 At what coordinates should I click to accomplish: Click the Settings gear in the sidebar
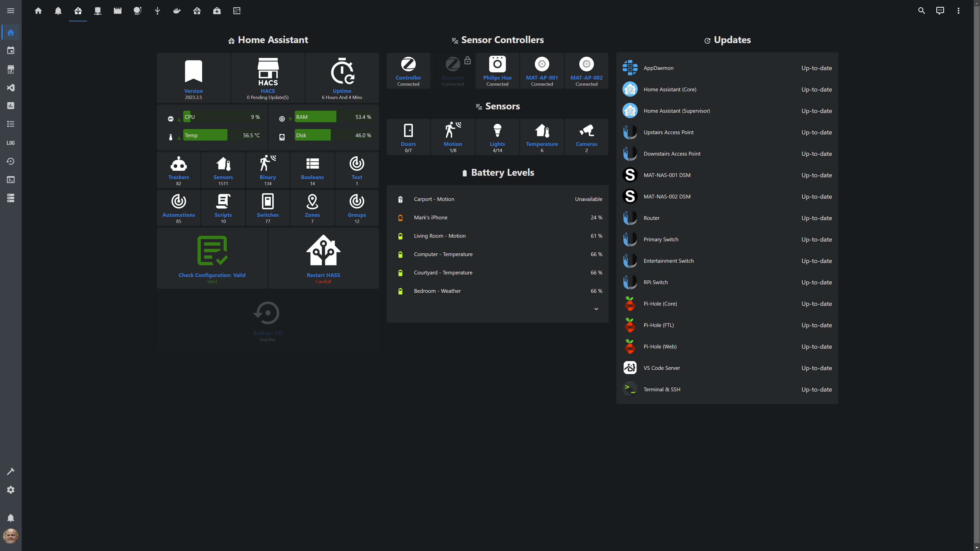[x=11, y=490]
